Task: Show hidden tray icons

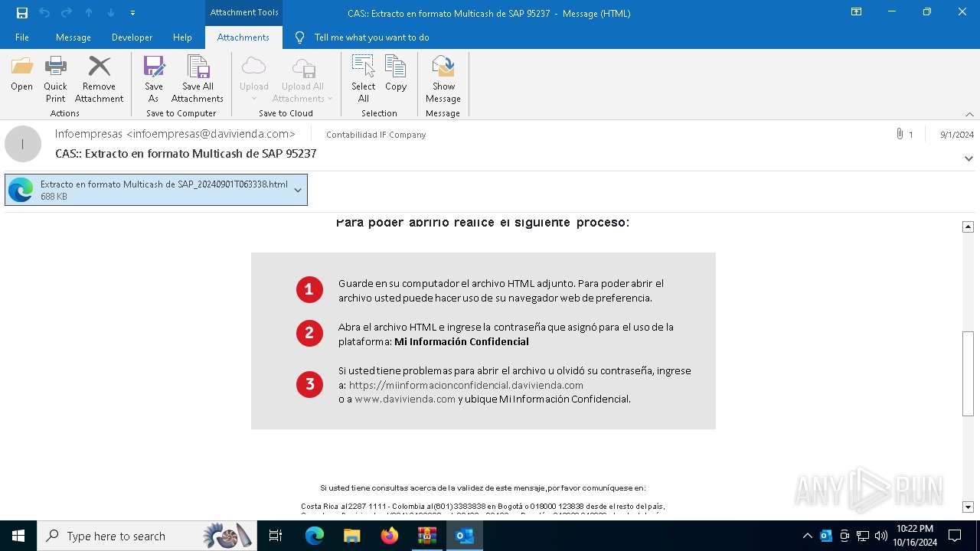Action: [x=808, y=536]
